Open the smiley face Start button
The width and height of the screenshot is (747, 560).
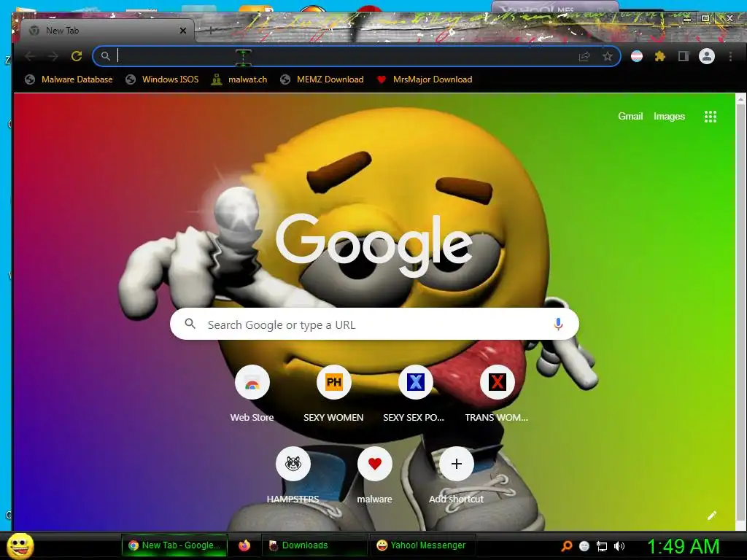(x=20, y=545)
